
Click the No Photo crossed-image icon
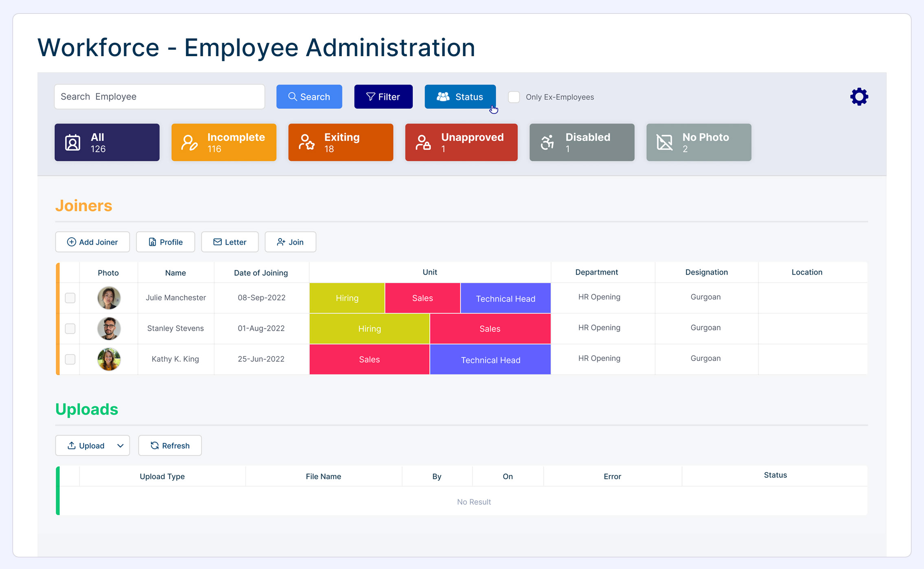tap(664, 143)
